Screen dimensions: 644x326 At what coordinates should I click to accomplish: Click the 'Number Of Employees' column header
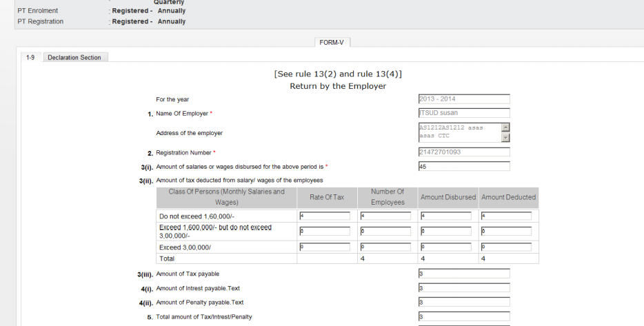[388, 198]
